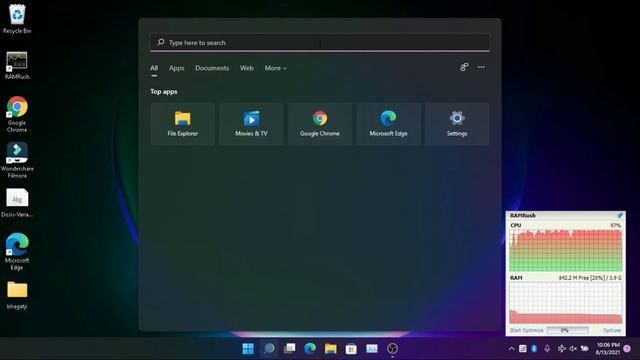
Task: Select Google Chrome desktop shortcut
Action: tap(17, 114)
